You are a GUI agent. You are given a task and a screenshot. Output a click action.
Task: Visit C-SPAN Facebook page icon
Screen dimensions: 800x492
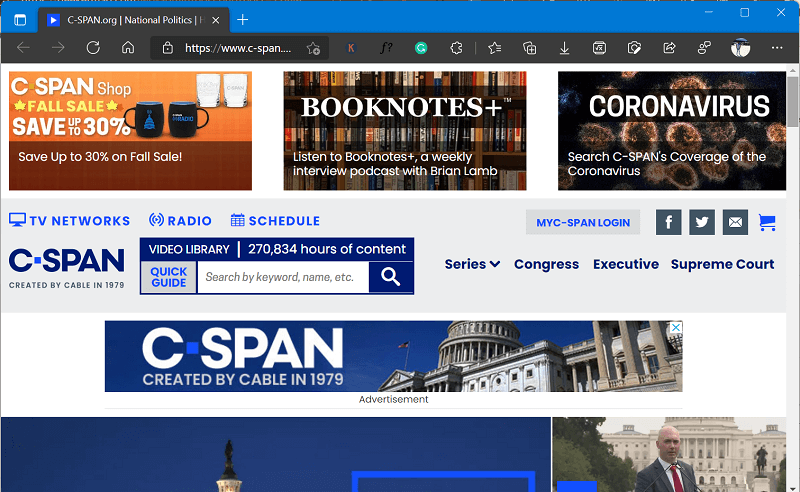[x=668, y=222]
